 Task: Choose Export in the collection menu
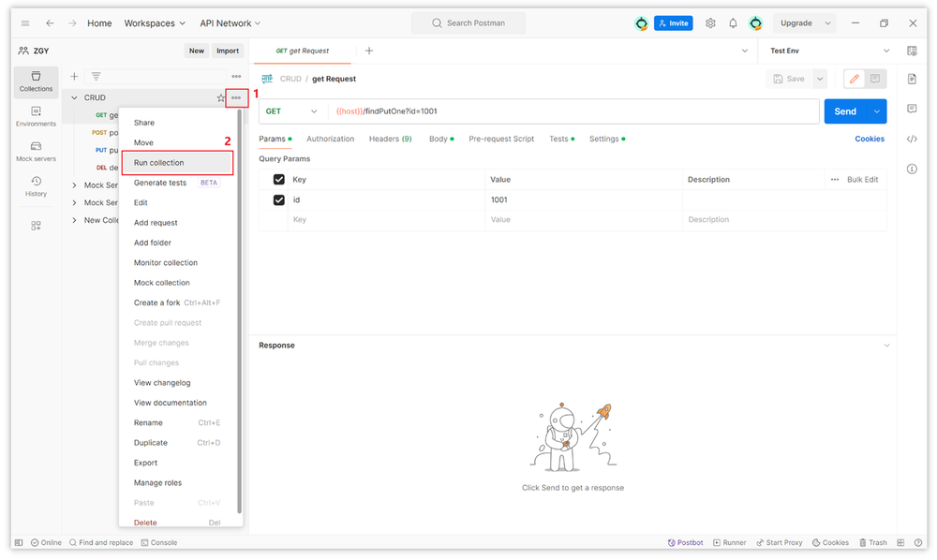[145, 463]
